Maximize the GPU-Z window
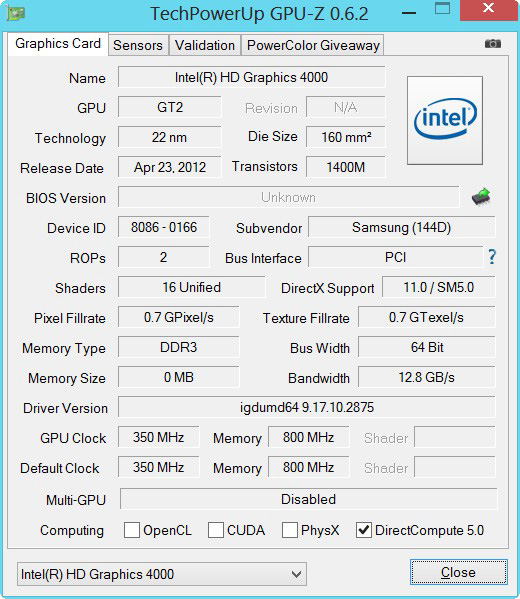The width and height of the screenshot is (520, 599). 442,8
